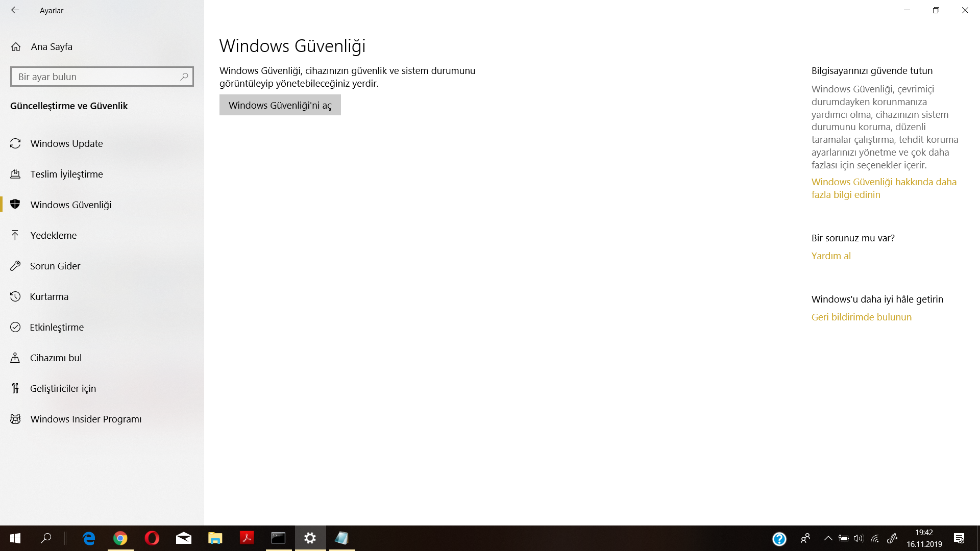The height and width of the screenshot is (551, 980).
Task: Open the Teslim İyileştirme section label
Action: click(x=67, y=174)
